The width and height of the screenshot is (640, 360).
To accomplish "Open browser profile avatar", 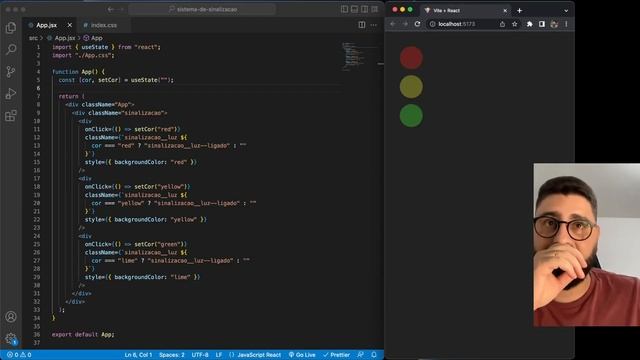I will (x=554, y=24).
